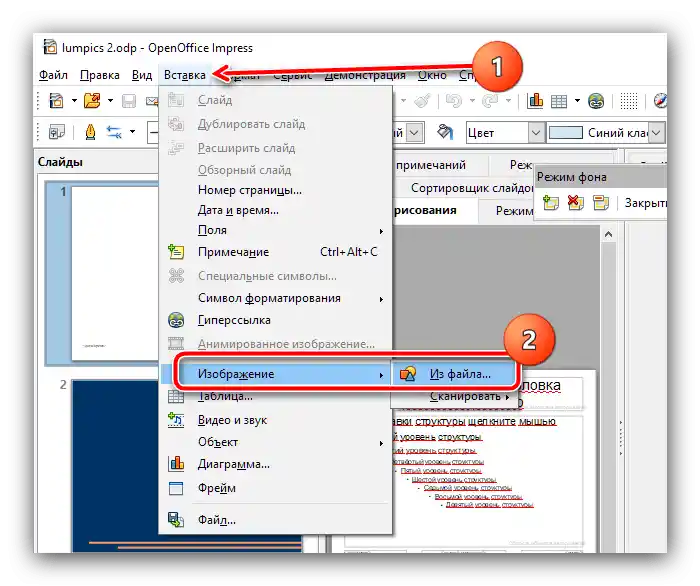700x586 pixels.
Task: Click the Файл... icon at menu bottom
Action: (x=176, y=520)
